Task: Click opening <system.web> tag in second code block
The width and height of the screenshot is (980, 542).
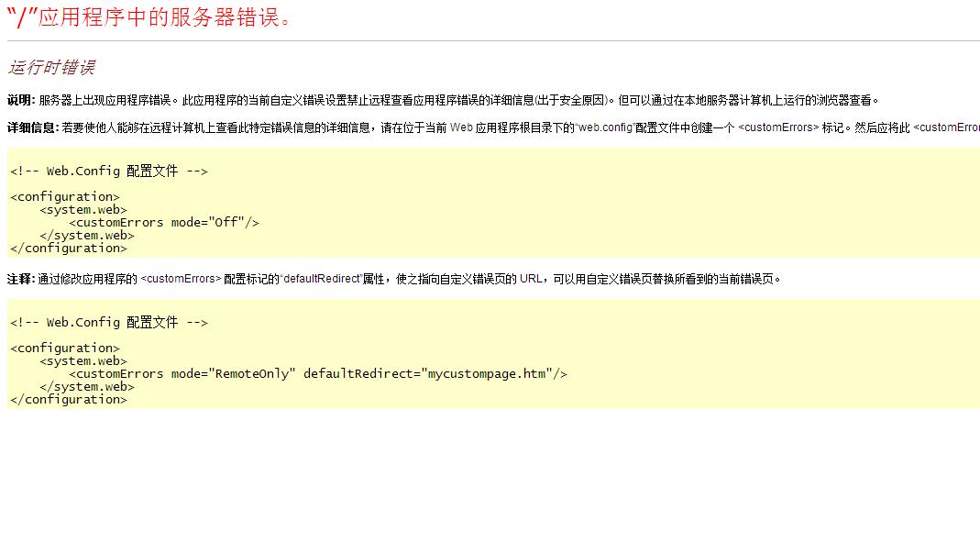Action: (83, 361)
